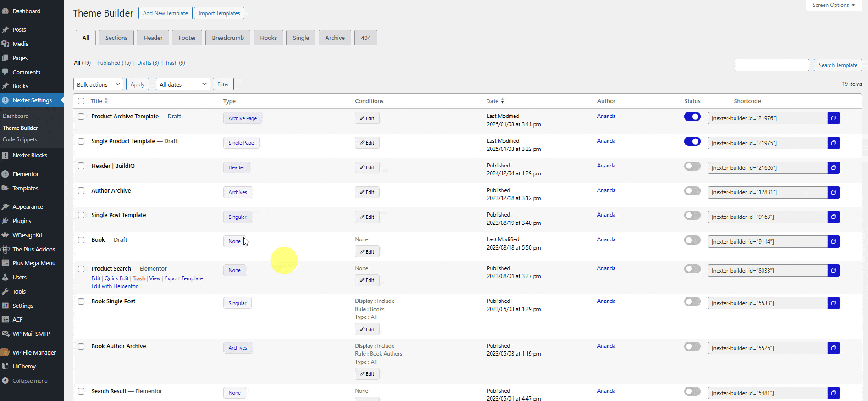
Task: Click Export Template link for Product Search
Action: tap(184, 278)
